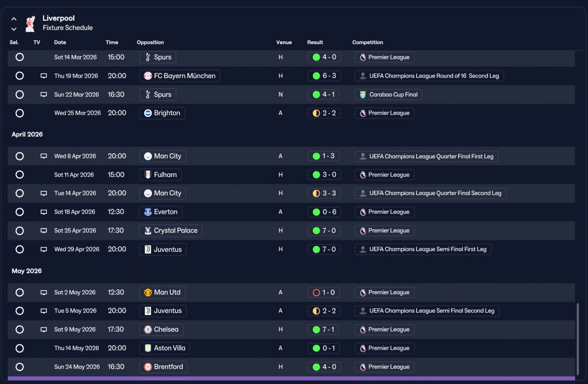
Task: Click the TV icon for Everton fixture
Action: pyautogui.click(x=44, y=212)
